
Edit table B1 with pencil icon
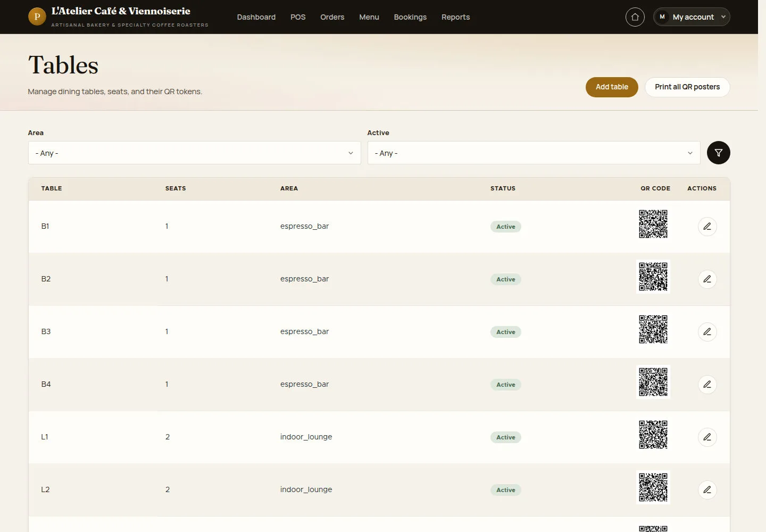[x=707, y=227]
